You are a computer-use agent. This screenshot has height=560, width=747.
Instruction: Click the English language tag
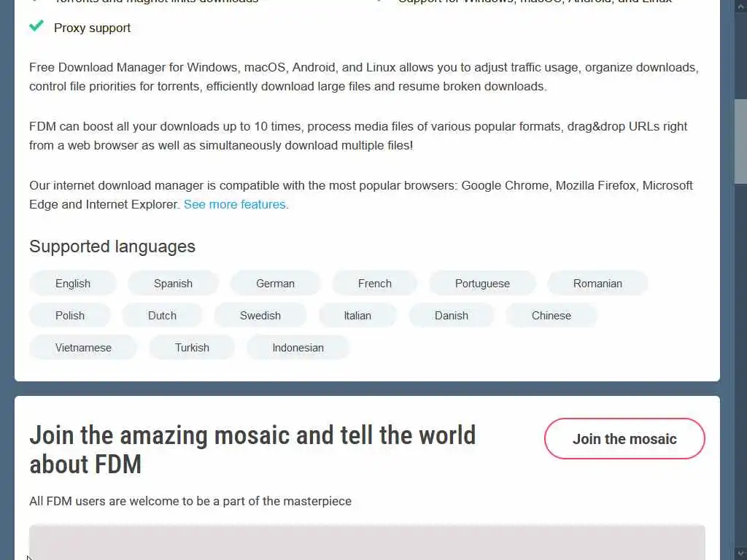(73, 284)
